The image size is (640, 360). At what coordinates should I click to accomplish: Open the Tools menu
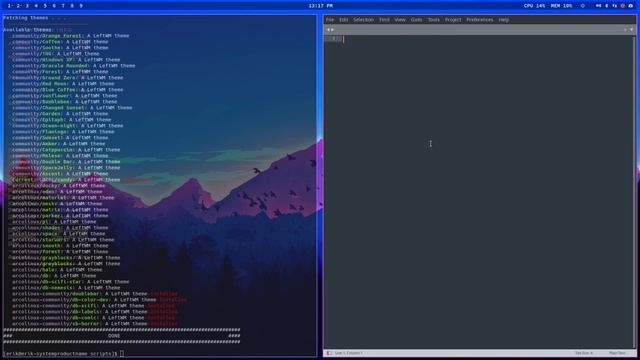pyautogui.click(x=433, y=20)
